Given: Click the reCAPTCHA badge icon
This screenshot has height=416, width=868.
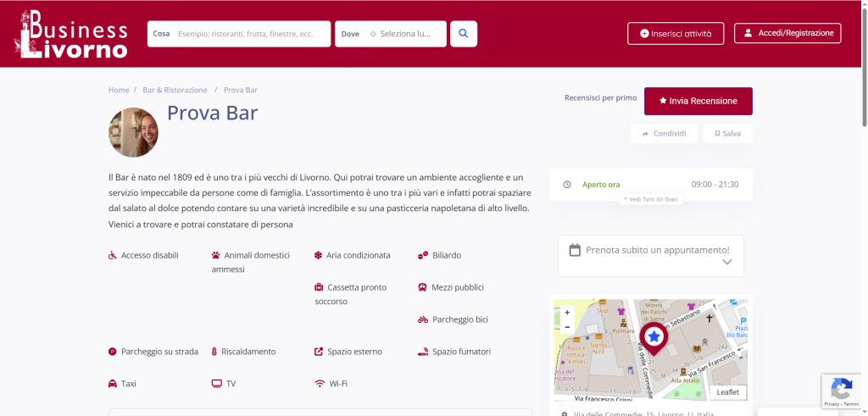Looking at the screenshot, I should point(841,390).
